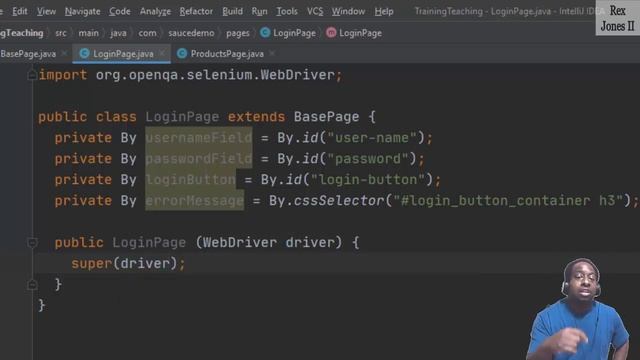640x360 pixels.
Task: Open the Navigate menu
Action: [82, 11]
